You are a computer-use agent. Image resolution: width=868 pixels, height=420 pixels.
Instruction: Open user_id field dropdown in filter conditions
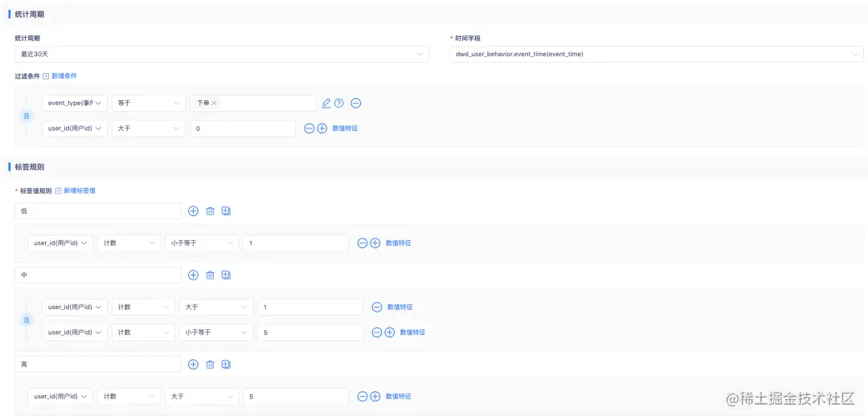click(x=75, y=128)
